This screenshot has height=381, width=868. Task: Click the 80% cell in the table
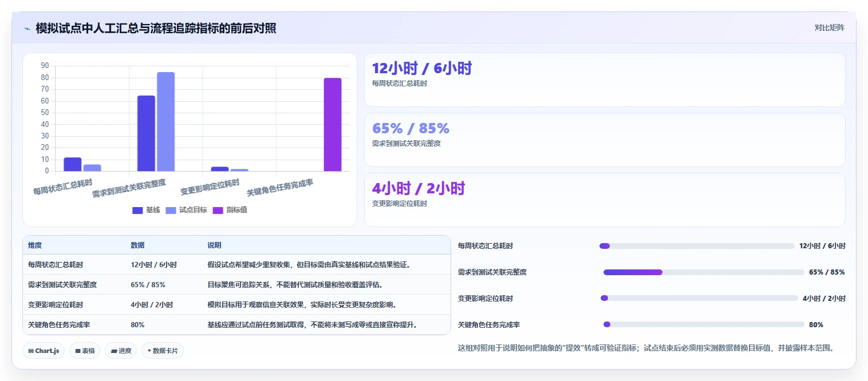tap(137, 324)
